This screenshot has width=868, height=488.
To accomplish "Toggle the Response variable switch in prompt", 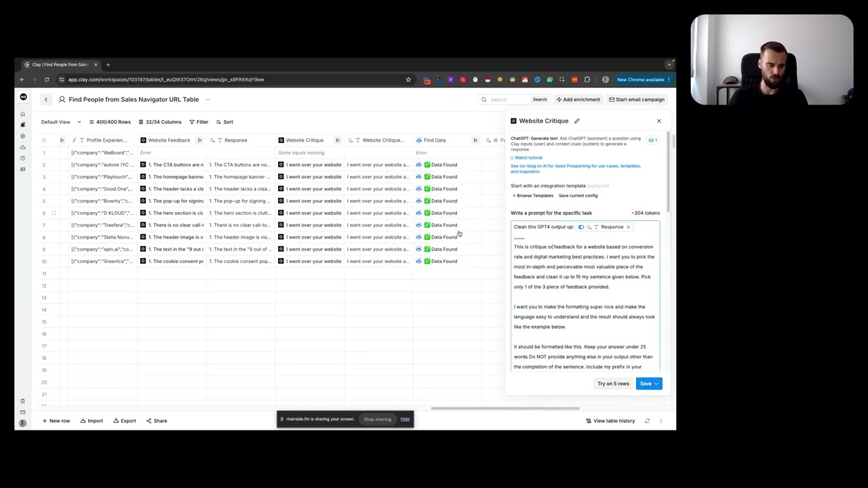I will 581,227.
